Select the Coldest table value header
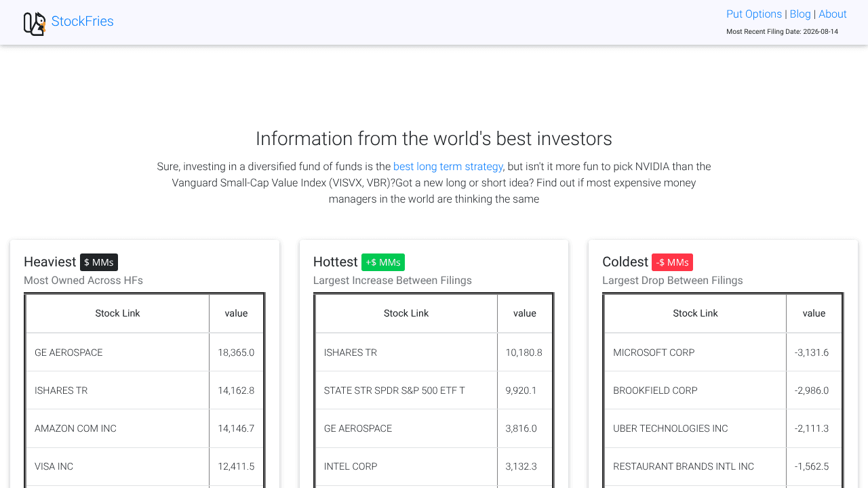Viewport: 868px width, 488px height. (814, 313)
